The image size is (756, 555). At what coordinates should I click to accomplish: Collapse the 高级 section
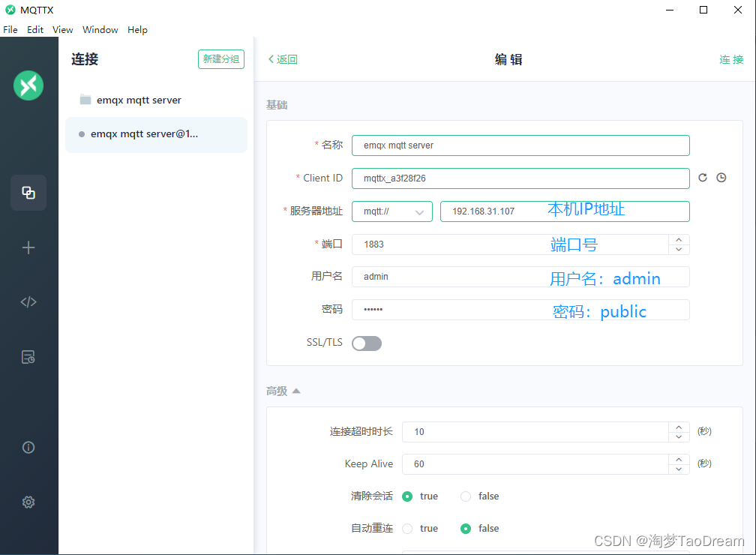click(x=283, y=391)
